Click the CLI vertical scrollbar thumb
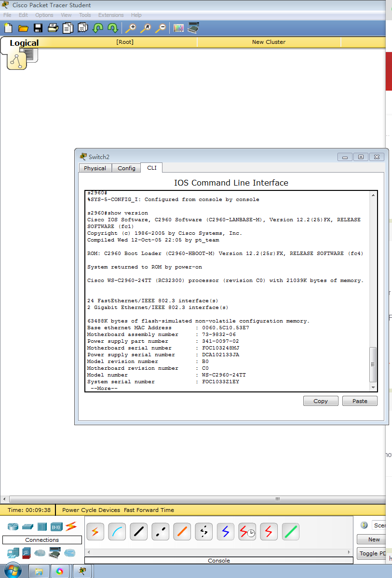 click(373, 364)
